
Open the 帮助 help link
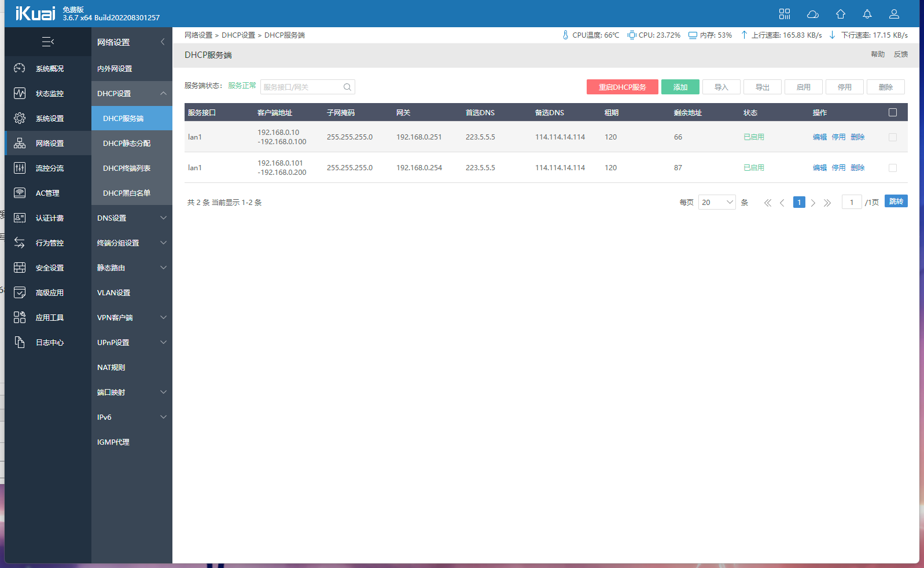[878, 54]
